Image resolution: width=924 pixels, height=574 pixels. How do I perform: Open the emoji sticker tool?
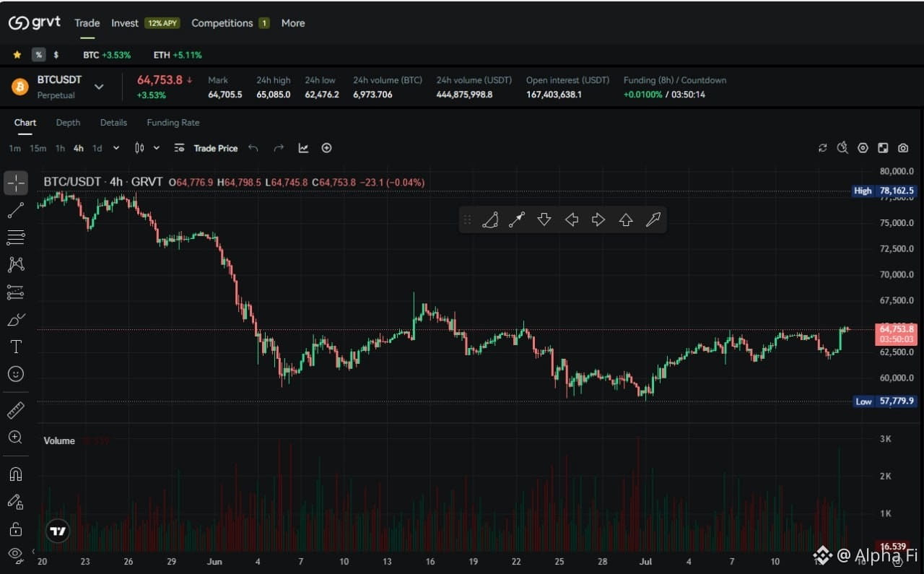tap(16, 374)
